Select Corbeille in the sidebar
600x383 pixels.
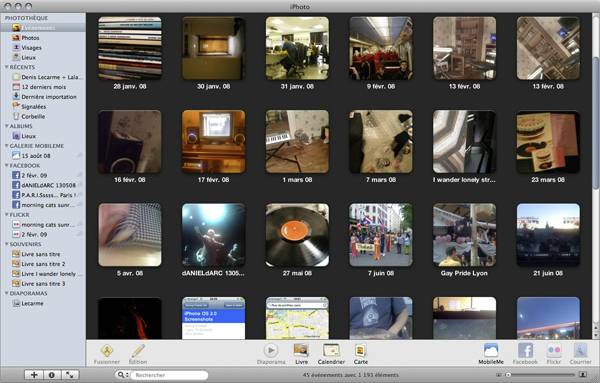33,116
